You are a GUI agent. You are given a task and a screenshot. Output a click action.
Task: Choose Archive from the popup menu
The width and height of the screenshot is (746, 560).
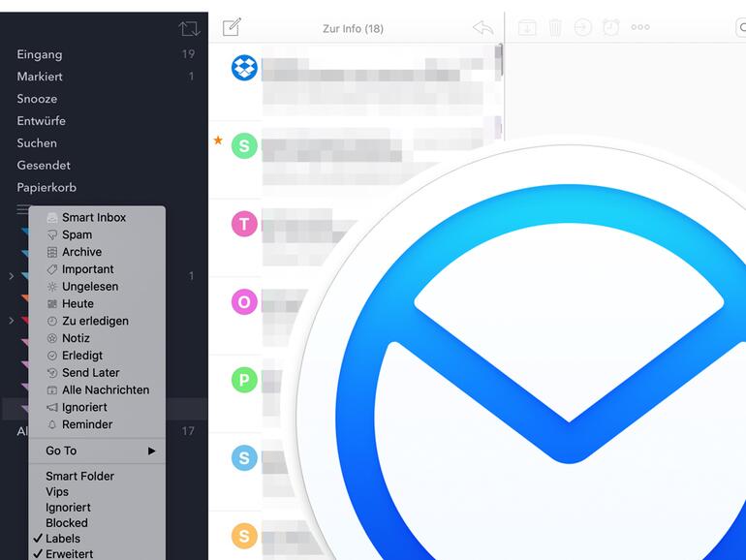click(x=97, y=252)
